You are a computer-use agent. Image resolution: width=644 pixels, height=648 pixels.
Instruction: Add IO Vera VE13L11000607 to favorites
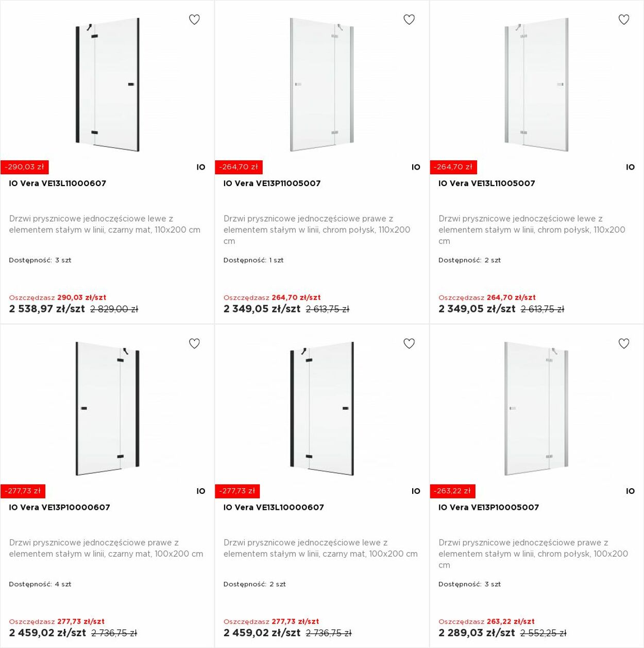(x=194, y=20)
